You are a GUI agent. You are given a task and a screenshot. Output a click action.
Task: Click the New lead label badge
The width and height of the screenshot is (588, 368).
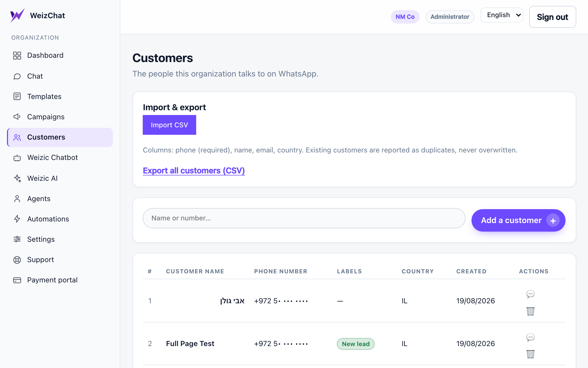pos(356,344)
